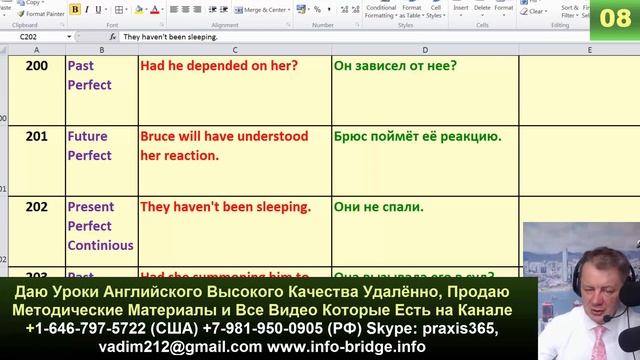This screenshot has height=360, width=640.
Task: Apply the red Font Color
Action: 155,9
